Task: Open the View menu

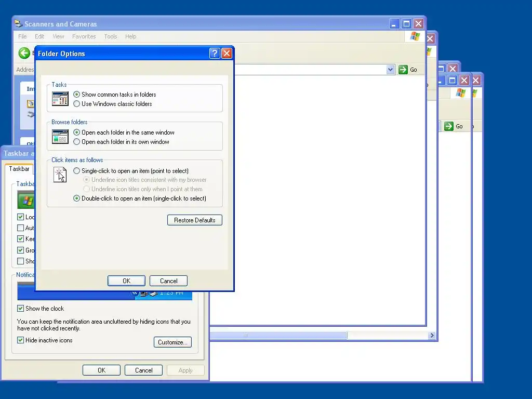Action: coord(58,36)
